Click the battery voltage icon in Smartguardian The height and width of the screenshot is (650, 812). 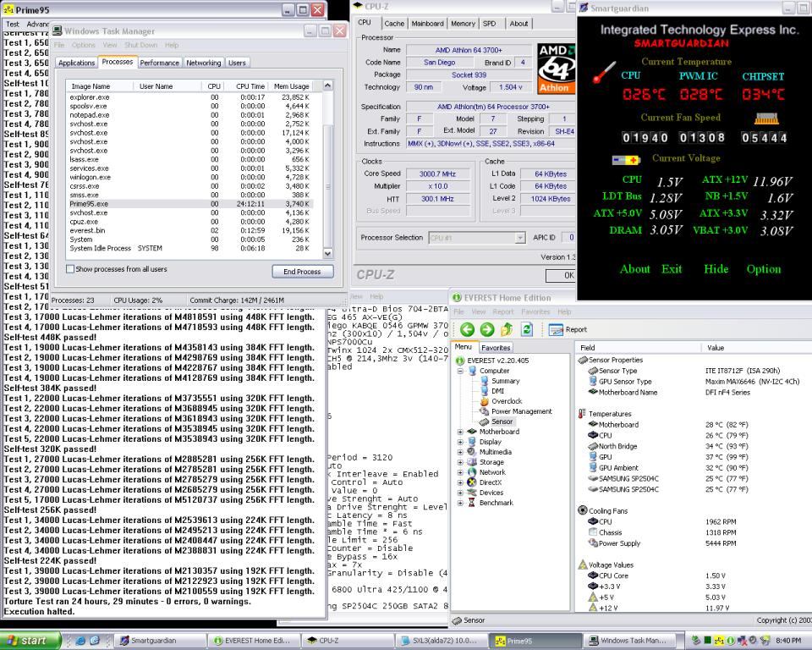626,160
